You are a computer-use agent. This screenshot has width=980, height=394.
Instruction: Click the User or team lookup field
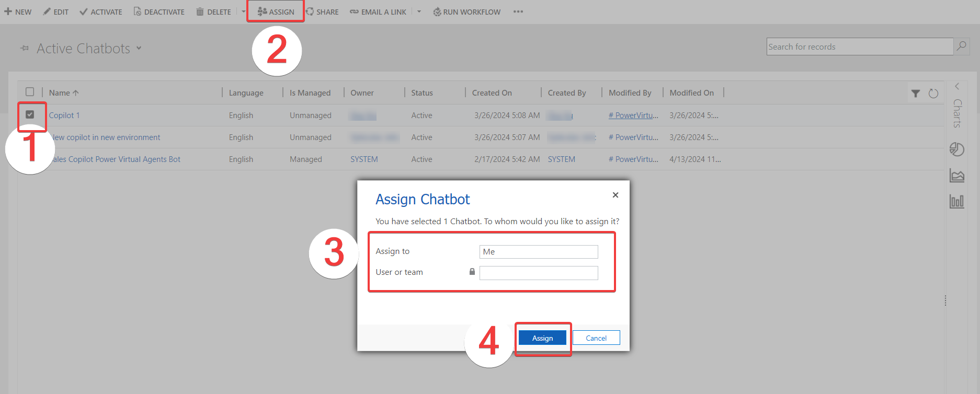[539, 273]
